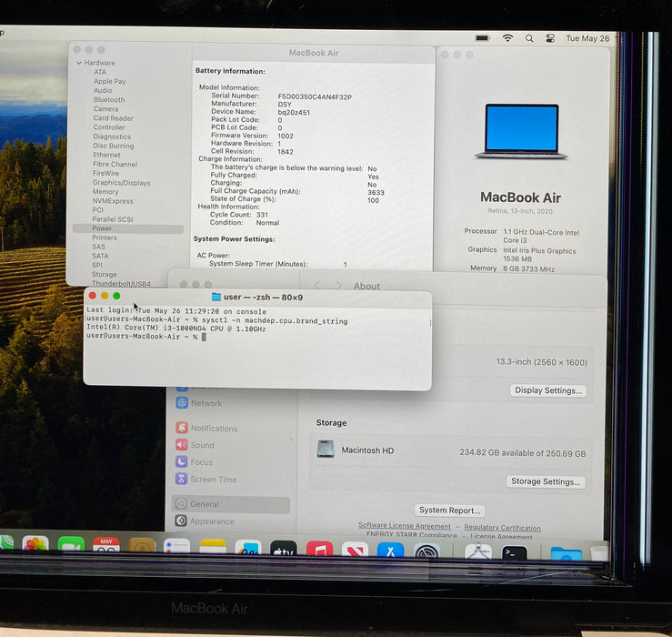
Task: Open Control Center in menu bar
Action: pos(550,38)
